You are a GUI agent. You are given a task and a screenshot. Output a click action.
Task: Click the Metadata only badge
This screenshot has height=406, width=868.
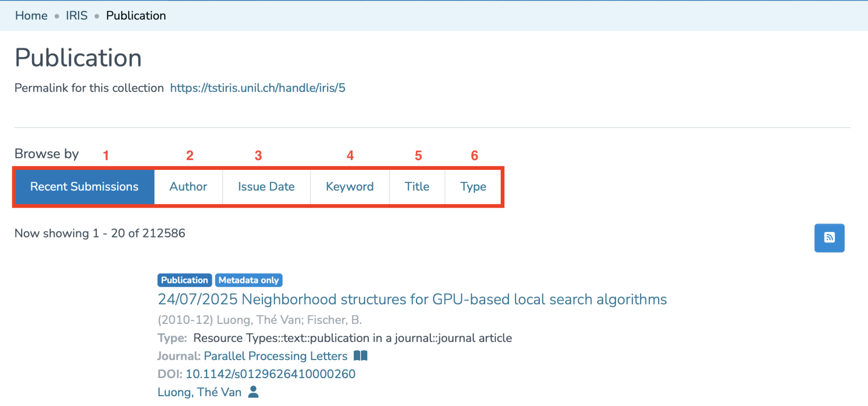pyautogui.click(x=249, y=280)
